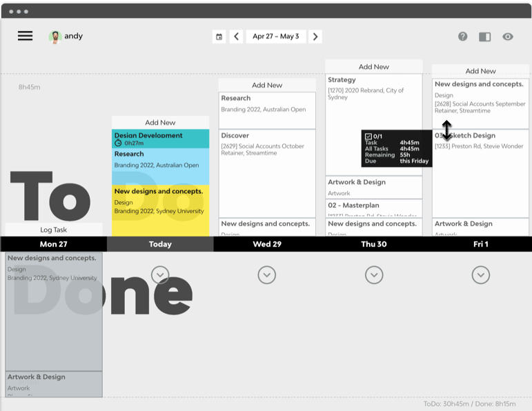The height and width of the screenshot is (411, 532).
Task: Expand the Done section under Wed 29
Action: [266, 274]
